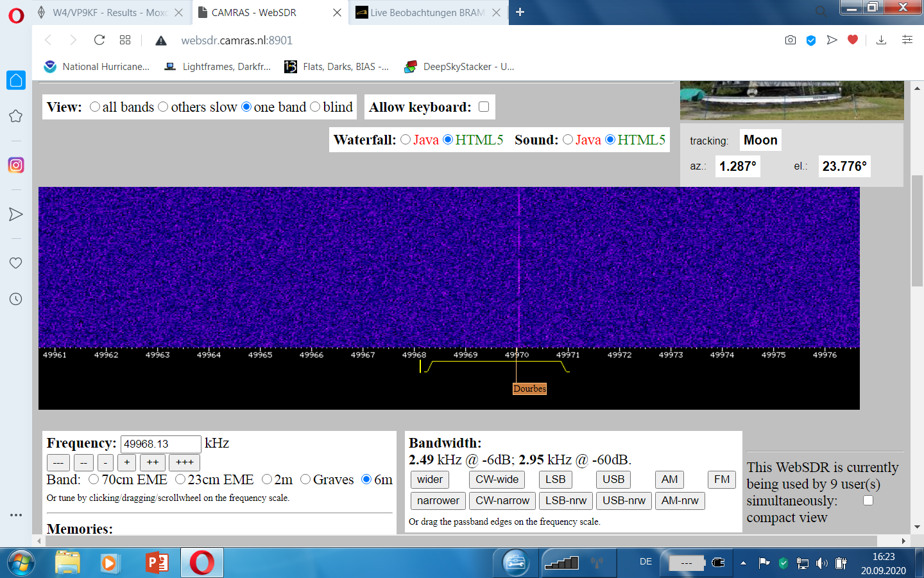Click 49972 on the frequency scale
This screenshot has height=578, width=924.
pos(619,355)
